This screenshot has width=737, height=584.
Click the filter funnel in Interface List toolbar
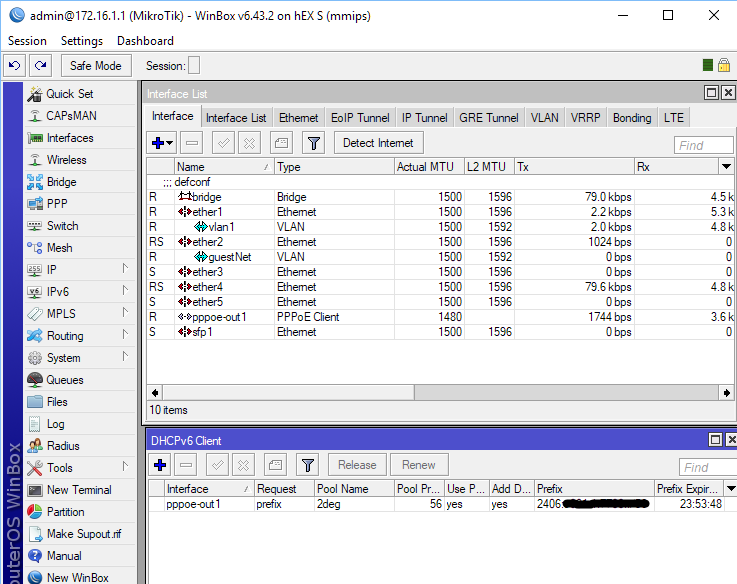coord(314,143)
